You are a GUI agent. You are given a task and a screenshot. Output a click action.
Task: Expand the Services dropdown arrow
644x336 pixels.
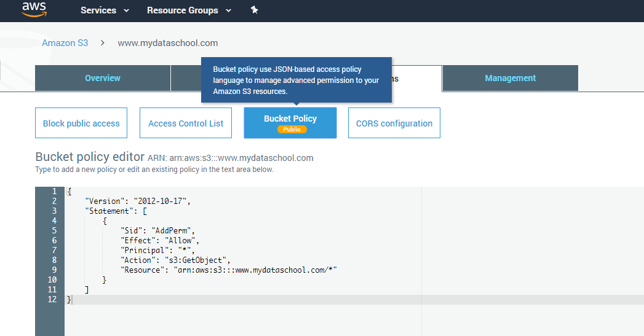127,10
